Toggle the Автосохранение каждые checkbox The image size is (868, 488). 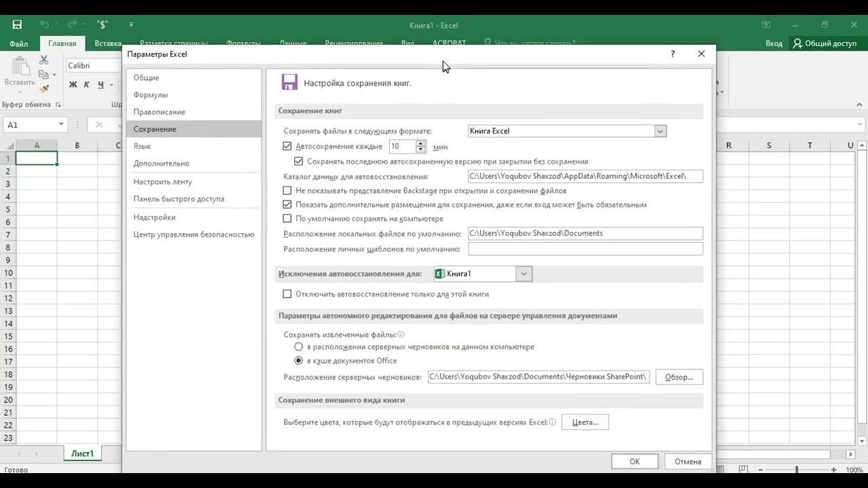tap(287, 146)
